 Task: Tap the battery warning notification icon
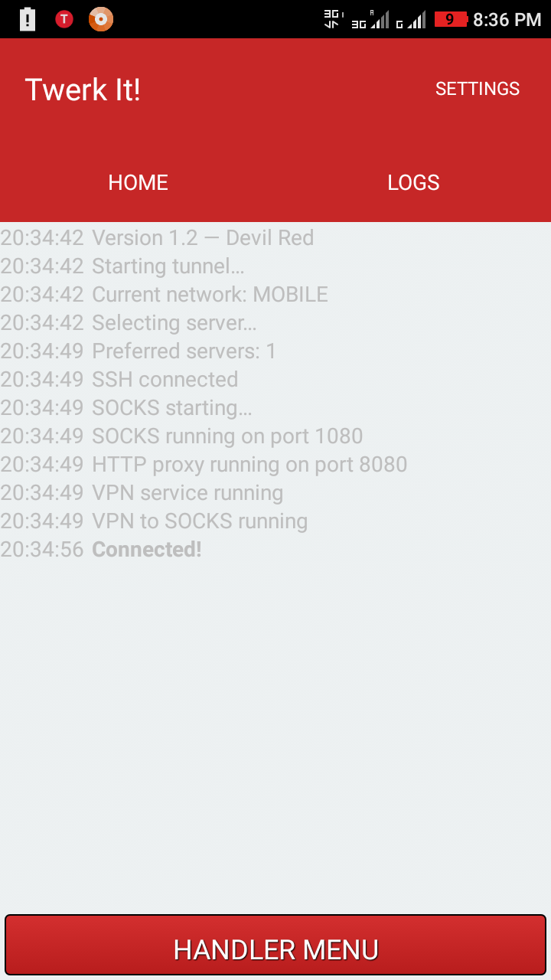28,19
